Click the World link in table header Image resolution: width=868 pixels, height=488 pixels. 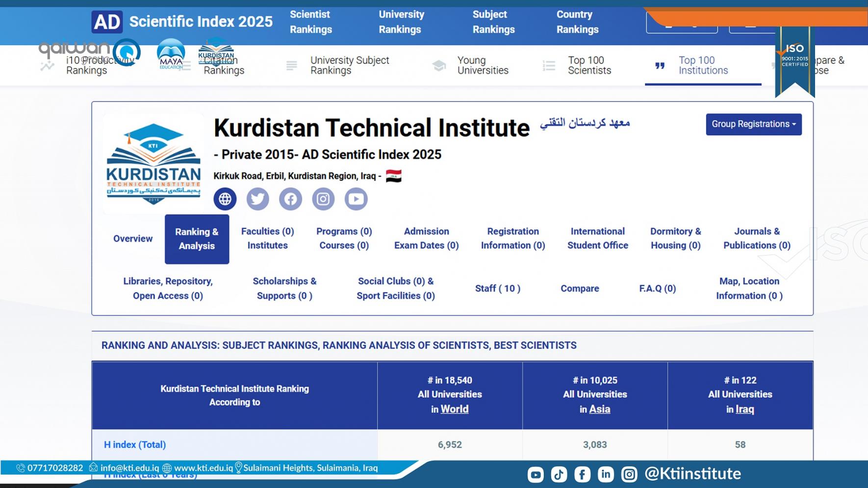click(455, 409)
